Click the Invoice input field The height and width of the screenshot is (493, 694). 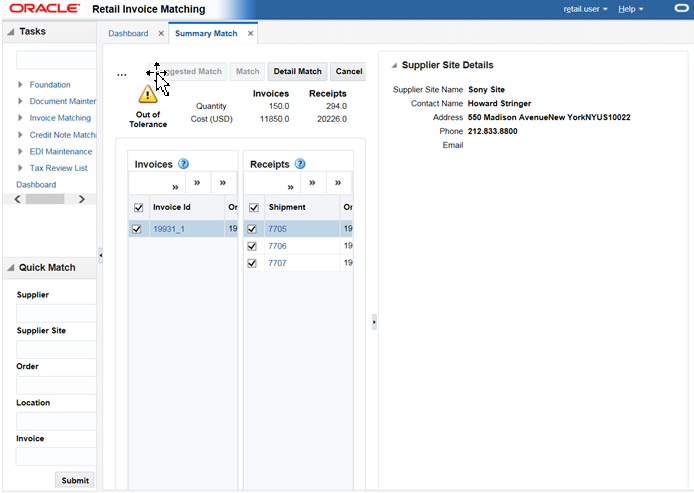tap(56, 456)
